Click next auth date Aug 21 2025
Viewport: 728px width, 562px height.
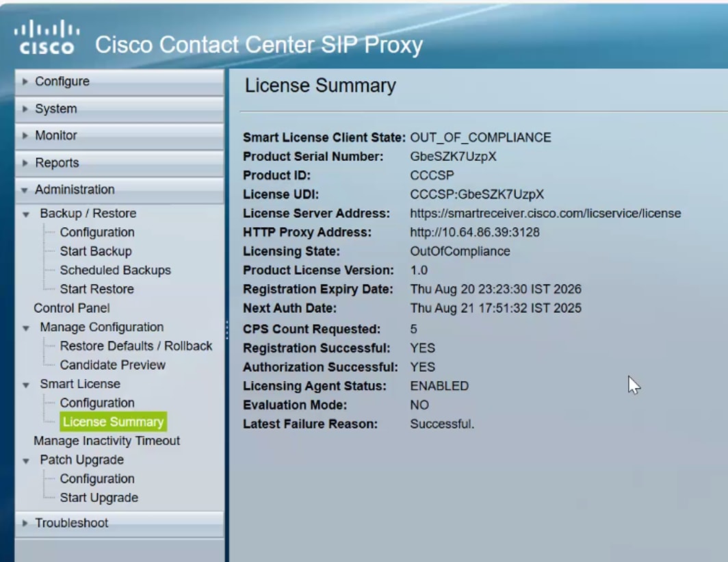(496, 308)
